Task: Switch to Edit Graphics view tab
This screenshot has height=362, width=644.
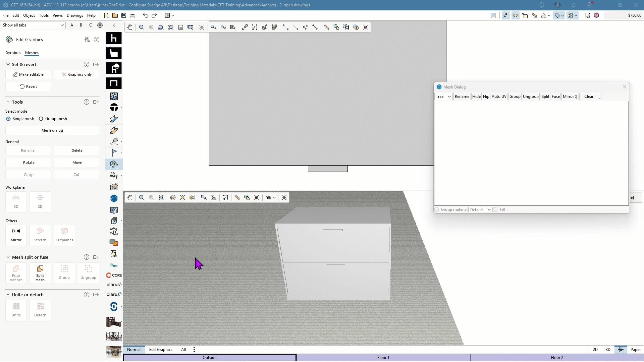Action: (161, 350)
